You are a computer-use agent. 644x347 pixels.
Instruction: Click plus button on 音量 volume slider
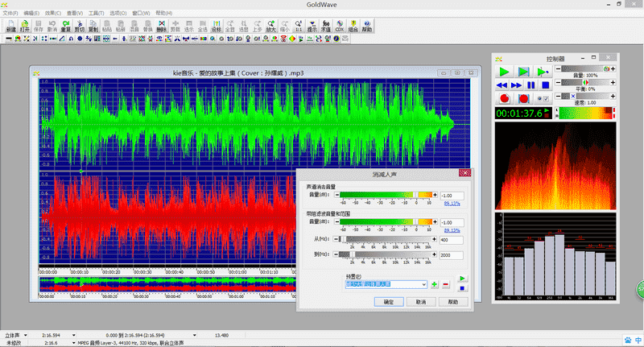coord(613,69)
